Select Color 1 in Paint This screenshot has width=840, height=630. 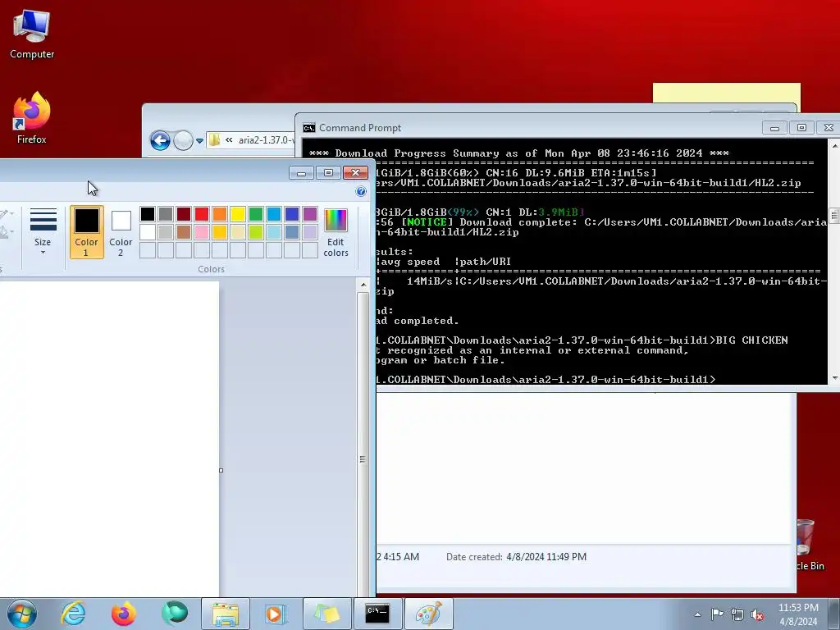(x=86, y=232)
